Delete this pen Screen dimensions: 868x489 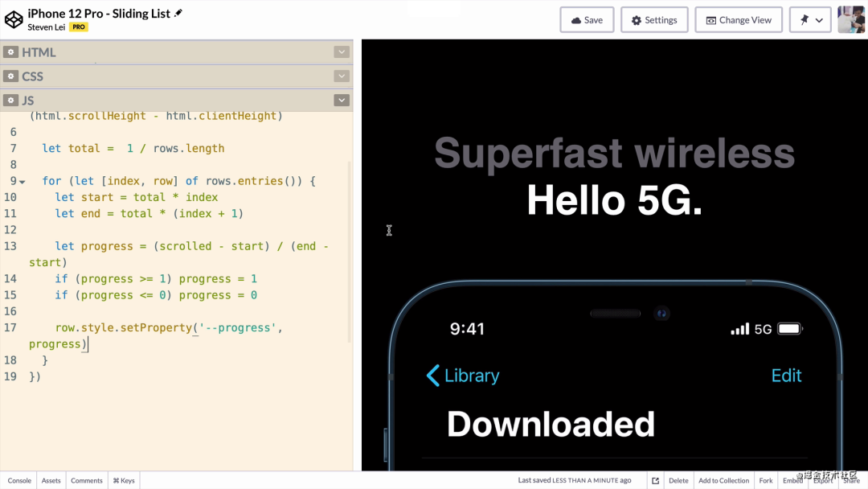(x=678, y=480)
